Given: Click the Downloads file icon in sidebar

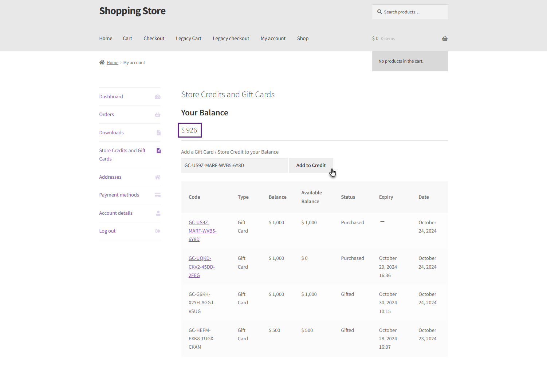Looking at the screenshot, I should pyautogui.click(x=158, y=133).
